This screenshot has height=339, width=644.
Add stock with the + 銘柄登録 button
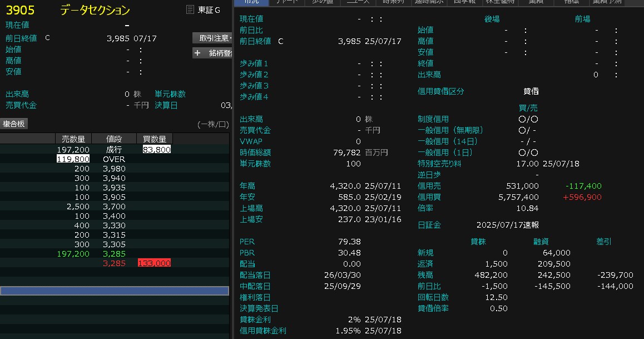tap(212, 53)
